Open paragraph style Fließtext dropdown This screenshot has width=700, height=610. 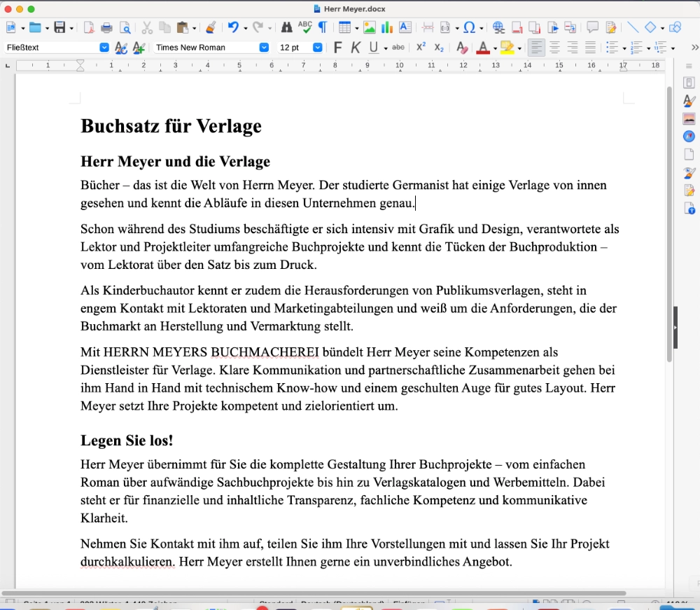(x=104, y=48)
